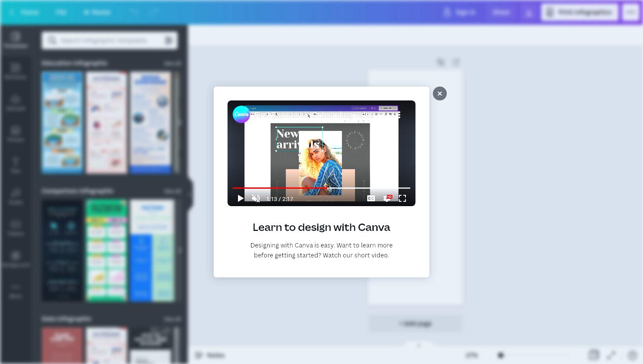
Task: Select the Templates sidebar tab
Action: coord(16,40)
